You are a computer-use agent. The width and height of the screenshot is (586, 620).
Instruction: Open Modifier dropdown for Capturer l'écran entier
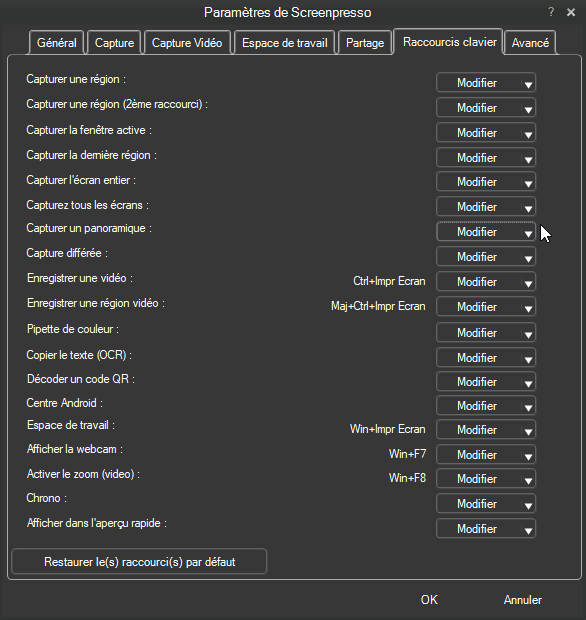486,182
